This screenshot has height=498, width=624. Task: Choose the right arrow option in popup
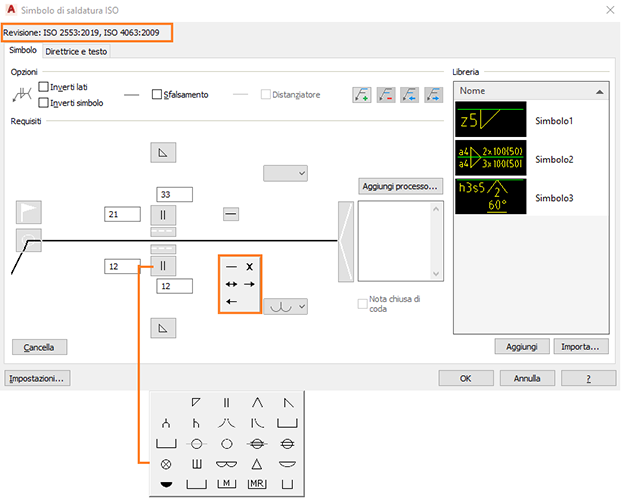(250, 284)
